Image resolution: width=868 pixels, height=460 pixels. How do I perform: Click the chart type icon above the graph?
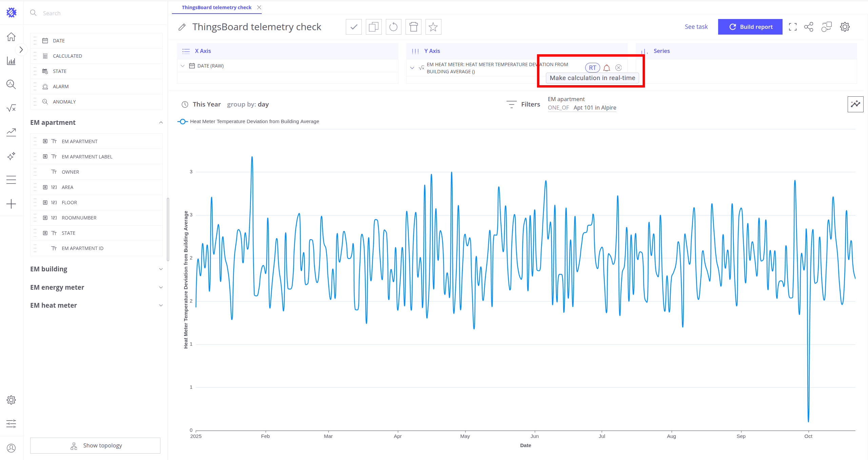pos(855,104)
